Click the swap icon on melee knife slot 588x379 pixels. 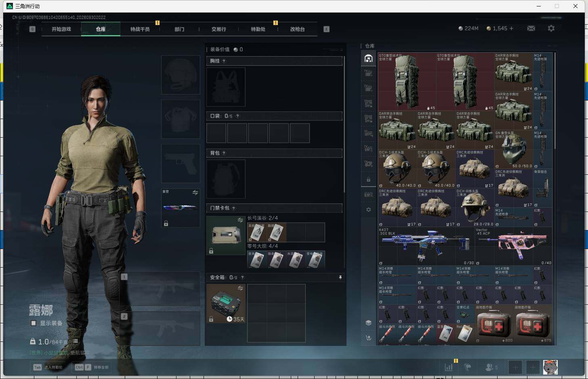tap(195, 193)
